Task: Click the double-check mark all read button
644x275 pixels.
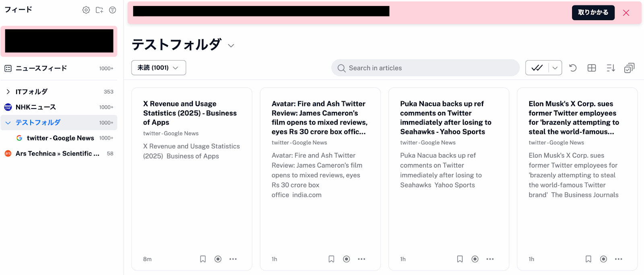Action: click(x=537, y=68)
